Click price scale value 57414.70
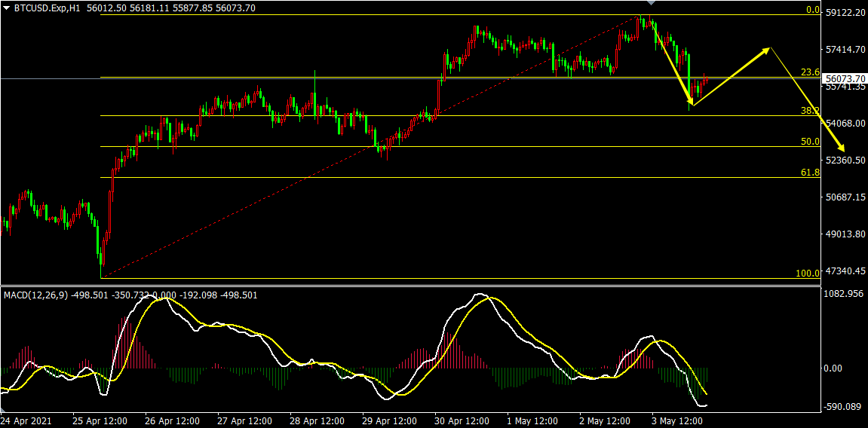This screenshot has height=428, width=868. pos(845,49)
